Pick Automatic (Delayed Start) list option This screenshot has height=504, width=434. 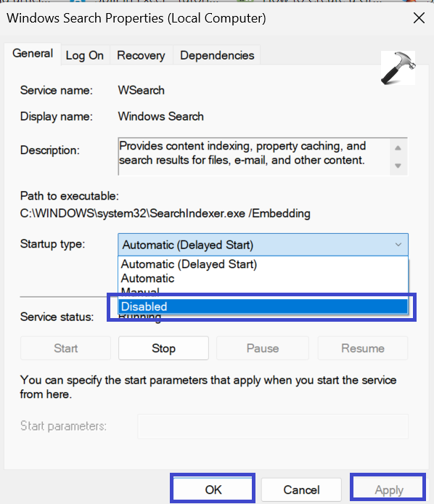tap(263, 264)
